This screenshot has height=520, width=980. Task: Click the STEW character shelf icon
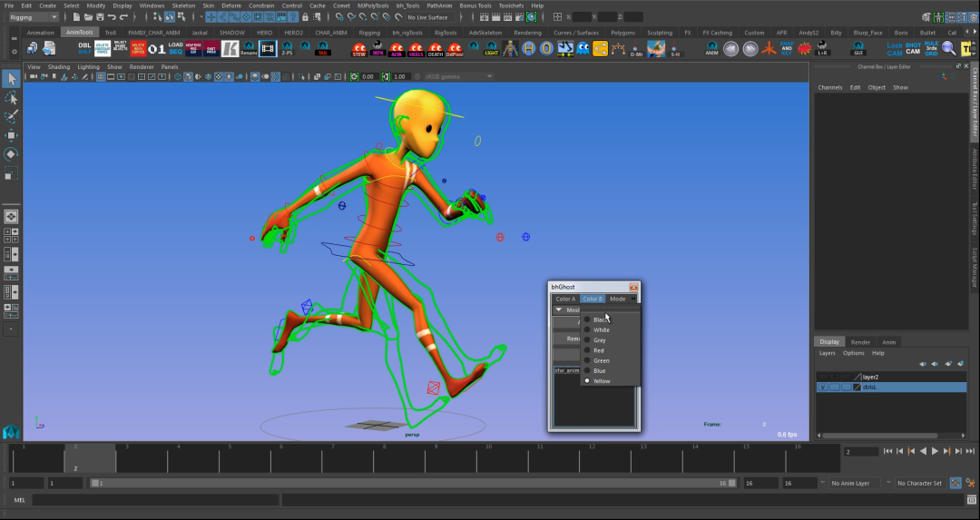pos(359,49)
